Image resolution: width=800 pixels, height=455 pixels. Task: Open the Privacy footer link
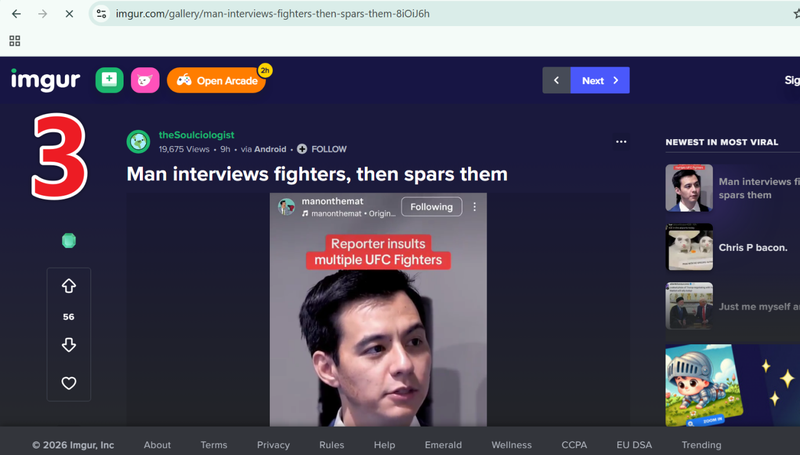tap(273, 445)
